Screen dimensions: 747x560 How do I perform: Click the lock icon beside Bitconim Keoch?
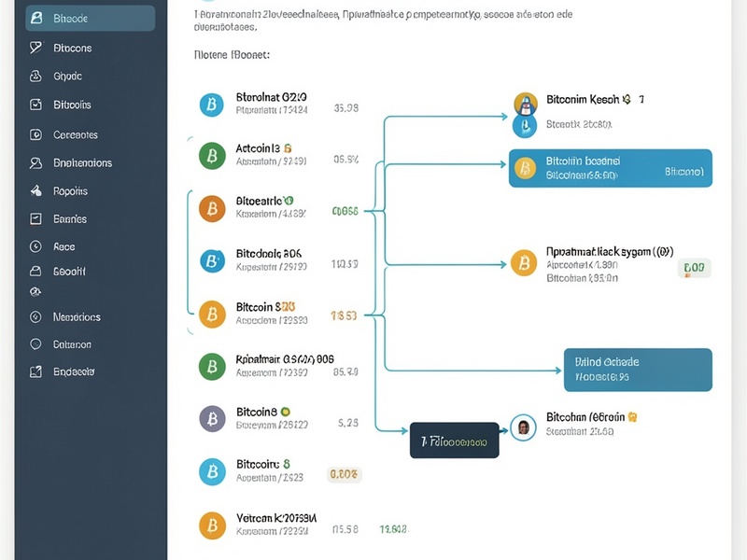526,105
